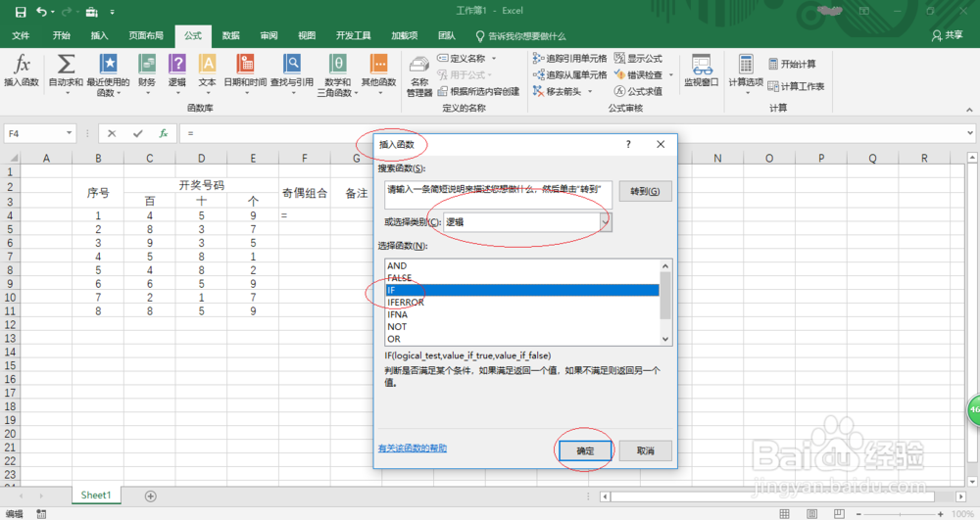The height and width of the screenshot is (520, 980).
Task: Expand the formula bar with its arrow
Action: point(970,133)
